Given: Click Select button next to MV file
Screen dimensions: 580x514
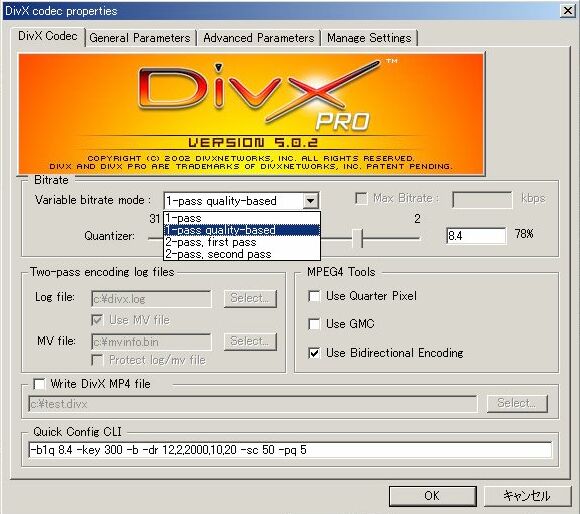Looking at the screenshot, I should [250, 341].
